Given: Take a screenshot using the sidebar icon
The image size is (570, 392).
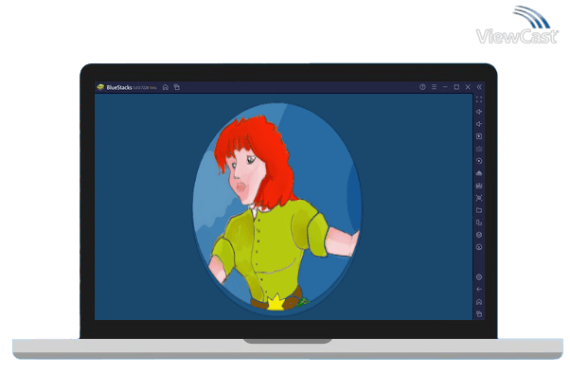Looking at the screenshot, I should coord(479,198).
